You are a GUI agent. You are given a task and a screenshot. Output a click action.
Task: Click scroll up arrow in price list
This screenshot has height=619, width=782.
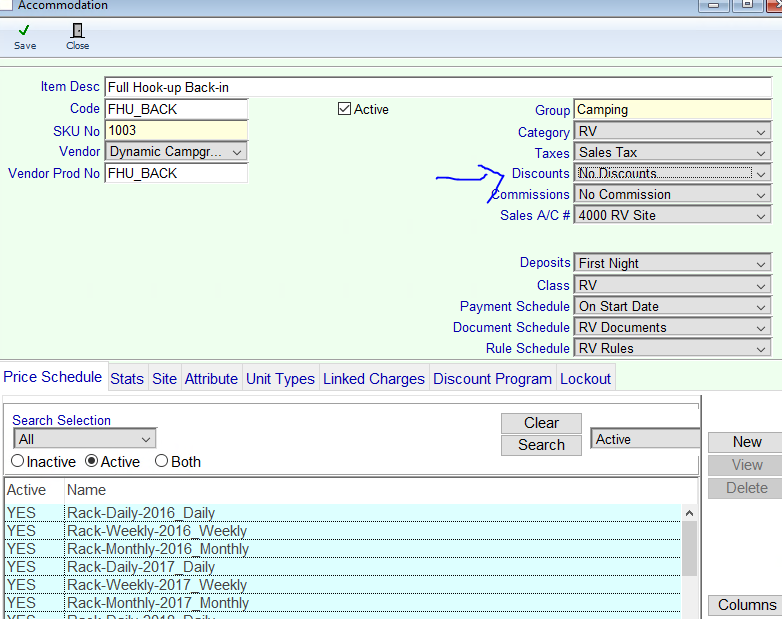tap(689, 513)
